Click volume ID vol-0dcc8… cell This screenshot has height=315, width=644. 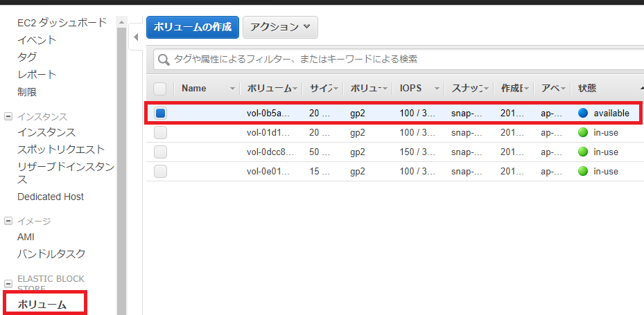[270, 152]
